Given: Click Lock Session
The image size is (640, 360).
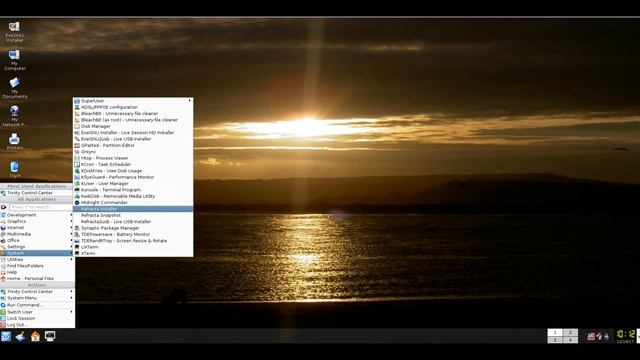Looking at the screenshot, I should click(x=37, y=318).
